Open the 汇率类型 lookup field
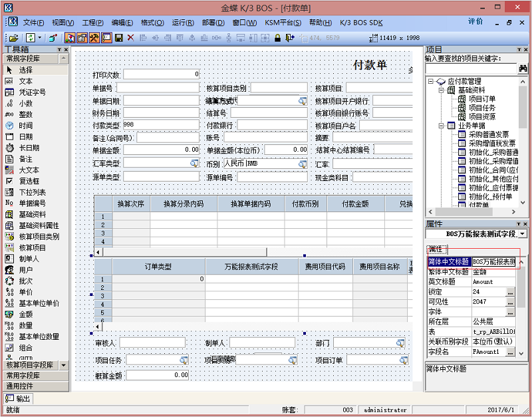 point(194,163)
